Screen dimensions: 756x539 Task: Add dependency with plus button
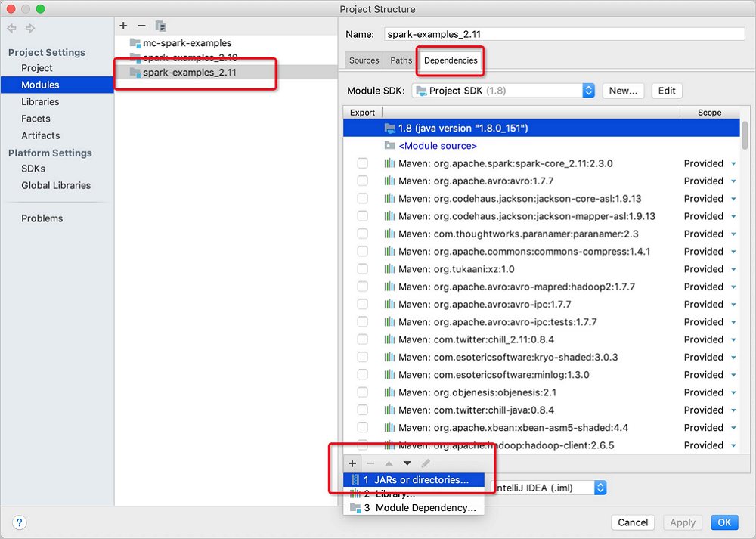click(352, 463)
